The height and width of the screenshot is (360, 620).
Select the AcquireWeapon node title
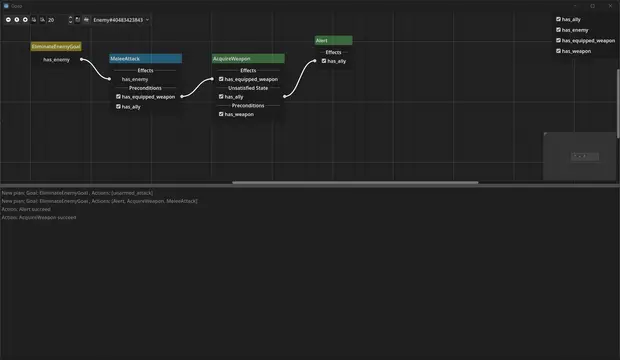[x=248, y=59]
